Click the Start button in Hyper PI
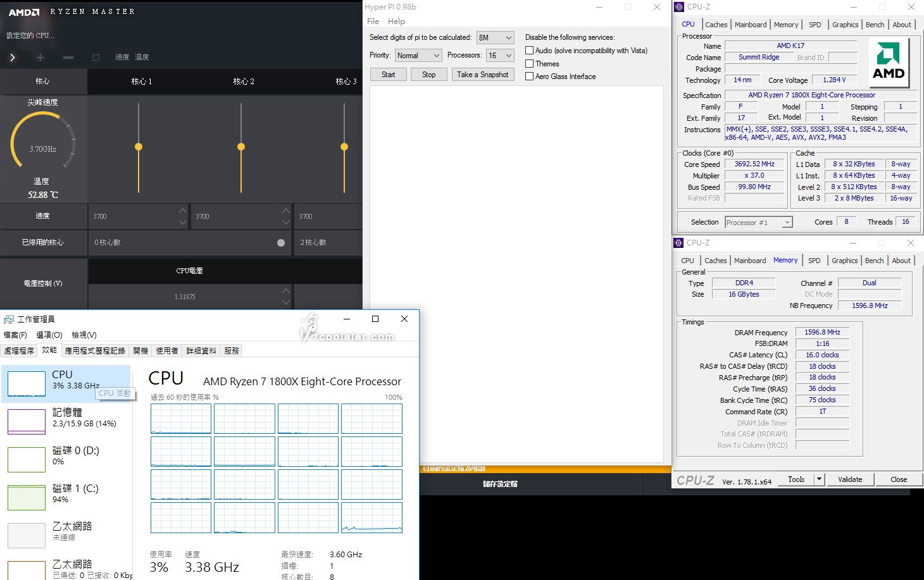Viewport: 924px width, 580px height. (389, 75)
